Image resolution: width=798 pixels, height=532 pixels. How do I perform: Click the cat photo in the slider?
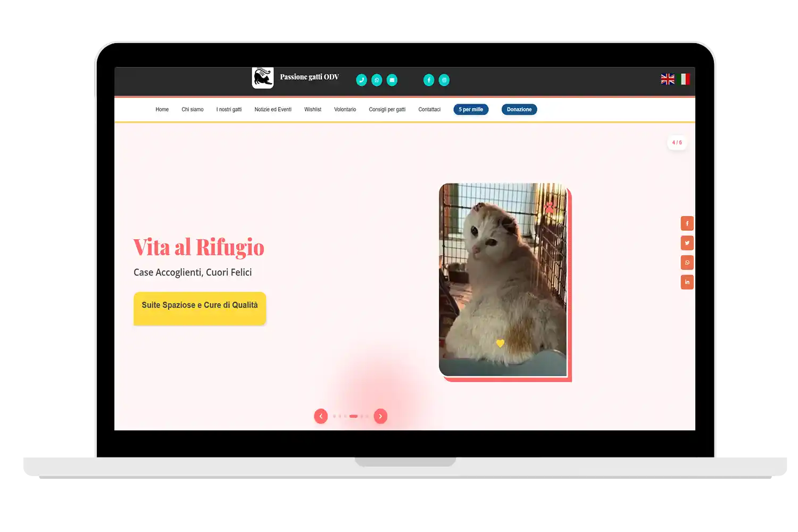coord(503,279)
